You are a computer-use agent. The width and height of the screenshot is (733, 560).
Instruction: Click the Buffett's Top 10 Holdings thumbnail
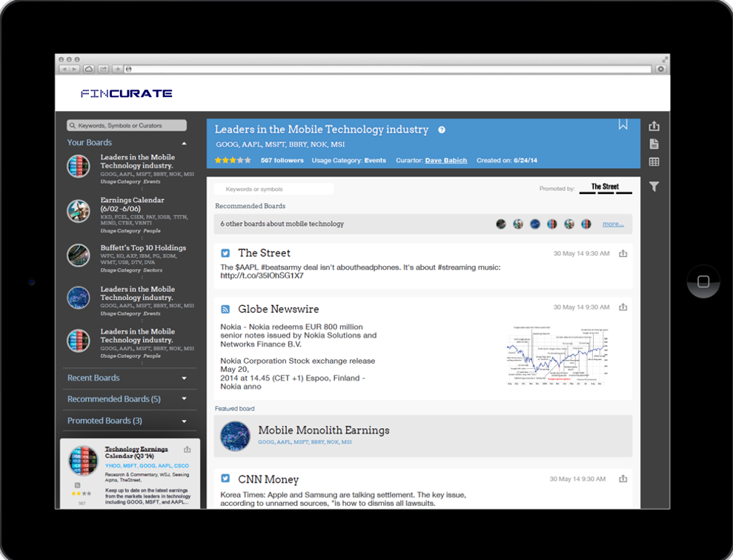tap(78, 256)
